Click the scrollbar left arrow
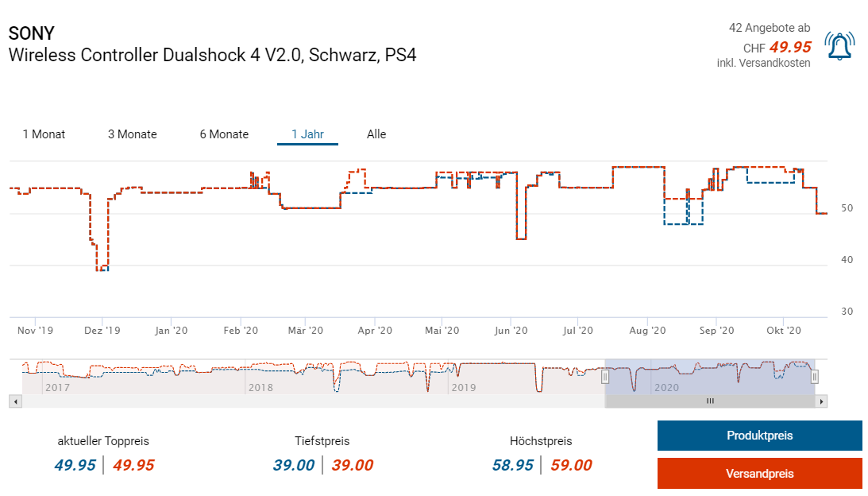Viewport: 868px width, 496px height. point(15,401)
